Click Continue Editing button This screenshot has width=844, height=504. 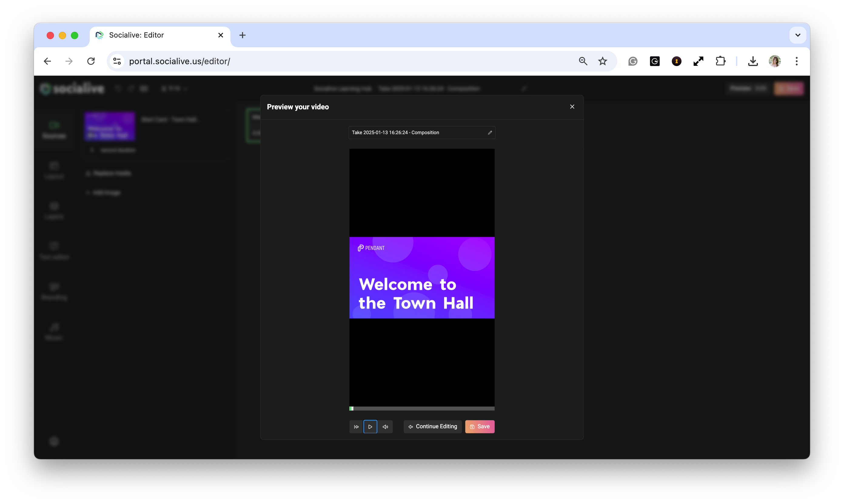pyautogui.click(x=432, y=426)
